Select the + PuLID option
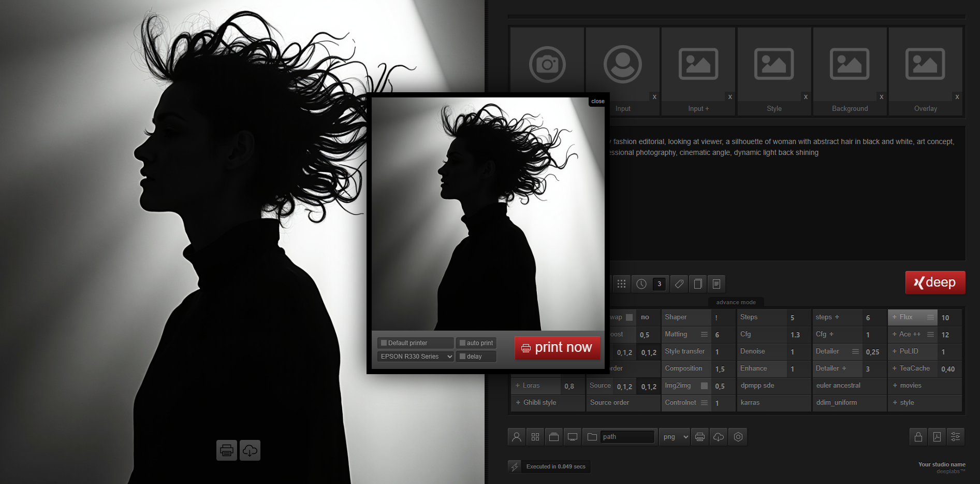The width and height of the screenshot is (980, 484). (x=905, y=351)
